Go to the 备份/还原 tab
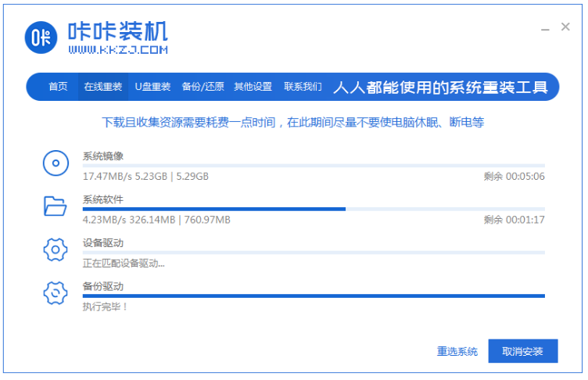Image resolution: width=588 pixels, height=380 pixels. [x=203, y=87]
